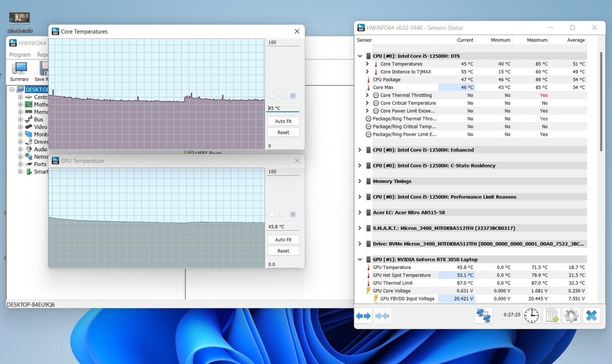The image size is (612, 364).
Task: Click the clock icon beside Package/Ring Thermal Throttling
Action: click(x=368, y=118)
